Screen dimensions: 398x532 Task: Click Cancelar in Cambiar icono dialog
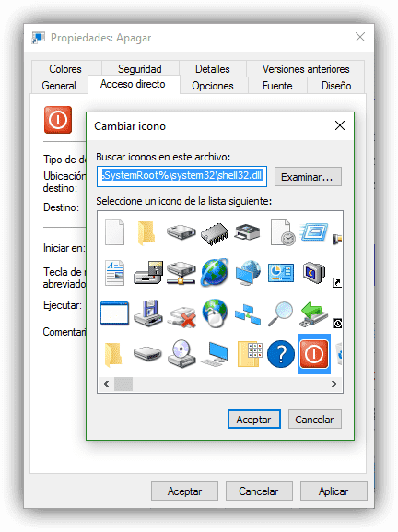[x=314, y=420]
